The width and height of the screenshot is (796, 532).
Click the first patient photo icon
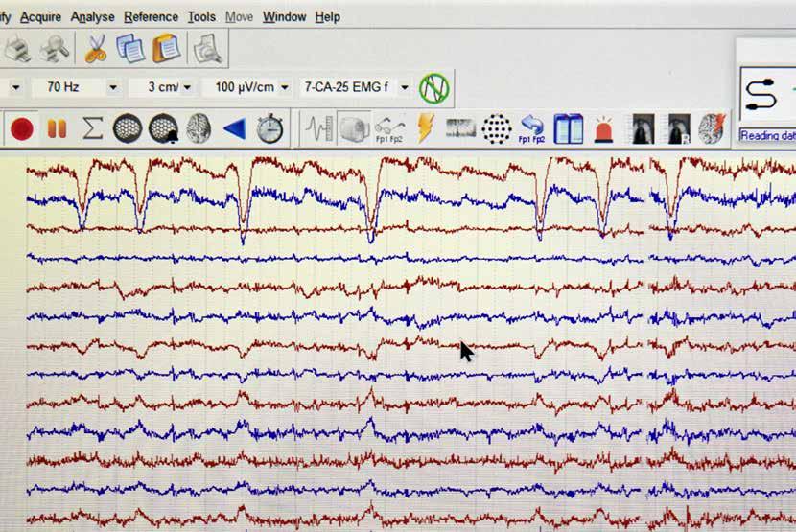point(643,129)
